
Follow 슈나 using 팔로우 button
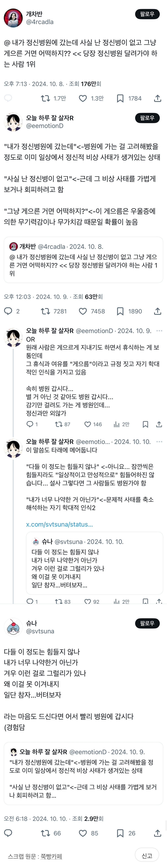(147, 623)
